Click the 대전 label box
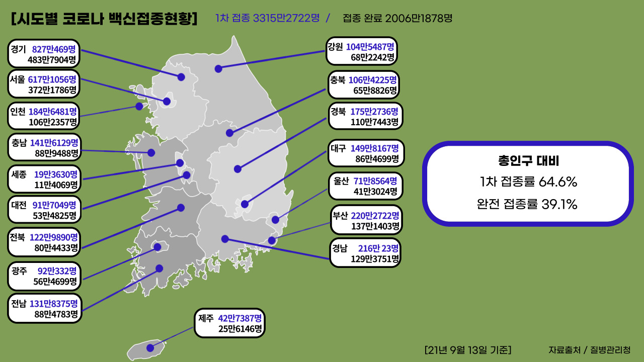The height and width of the screenshot is (362, 644). coord(44,210)
